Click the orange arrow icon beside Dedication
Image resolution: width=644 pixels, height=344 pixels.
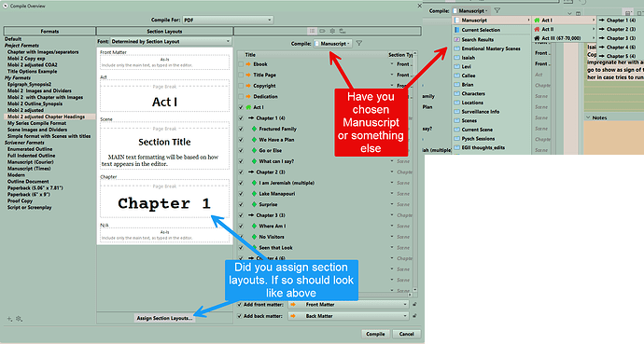pyautogui.click(x=248, y=97)
